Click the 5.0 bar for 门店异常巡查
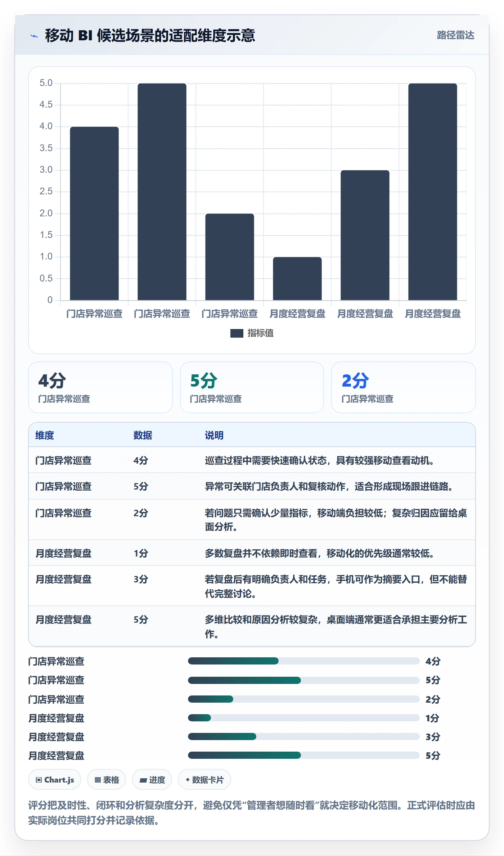 (x=162, y=192)
